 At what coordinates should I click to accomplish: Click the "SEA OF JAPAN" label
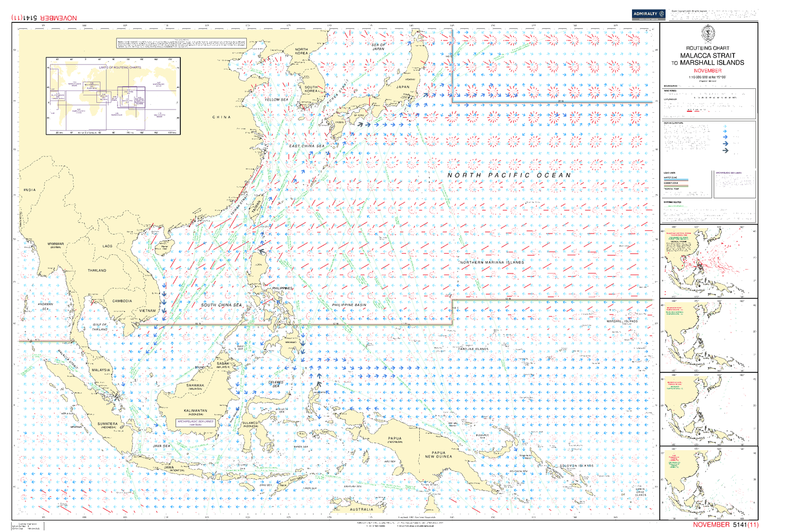click(378, 47)
